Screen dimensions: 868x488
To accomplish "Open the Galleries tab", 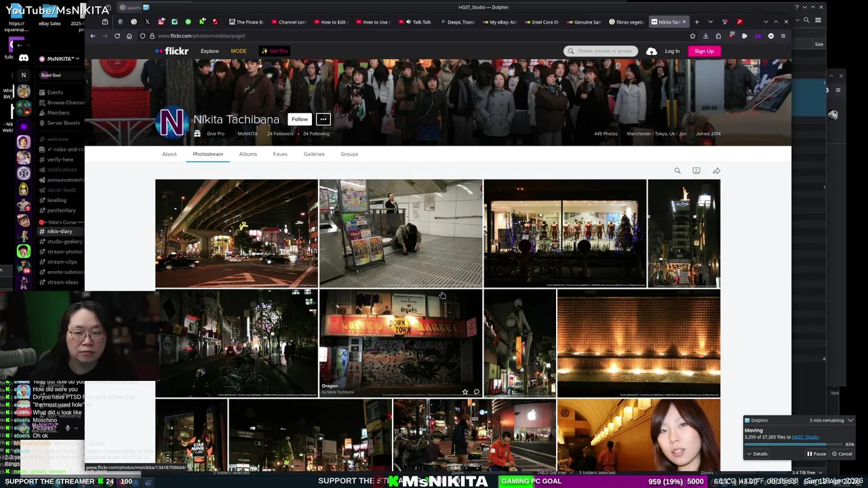I will 314,154.
